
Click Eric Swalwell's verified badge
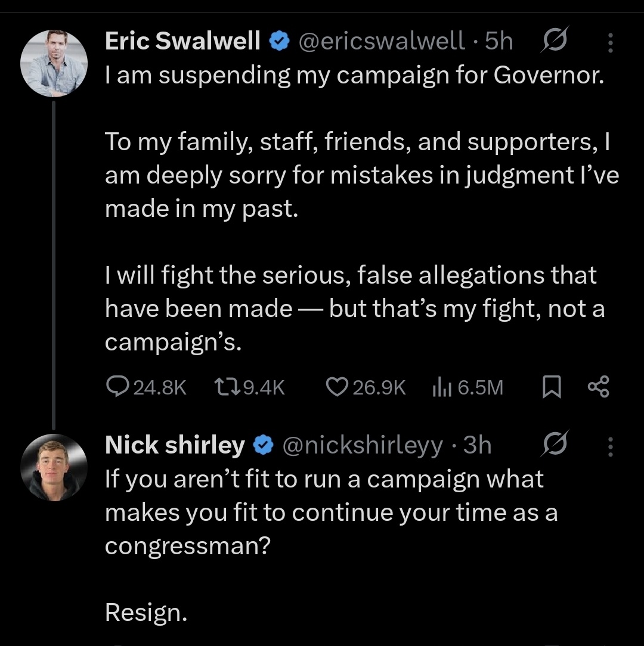[278, 42]
